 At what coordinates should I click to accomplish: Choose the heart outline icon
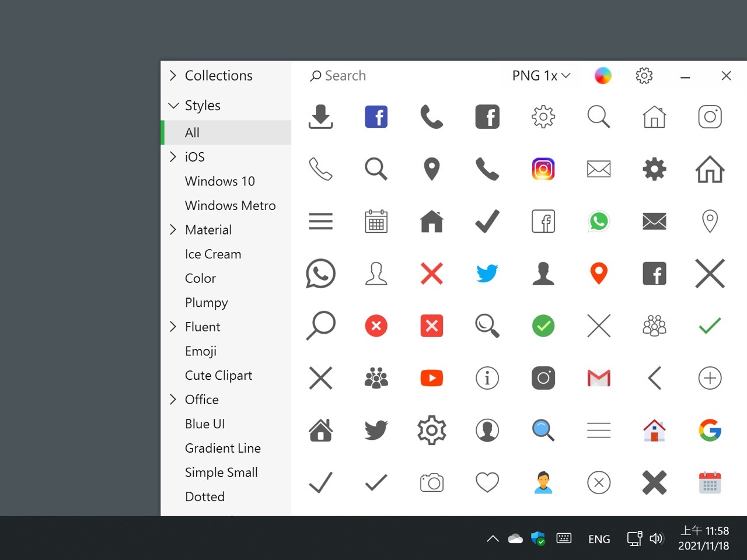[x=487, y=482]
